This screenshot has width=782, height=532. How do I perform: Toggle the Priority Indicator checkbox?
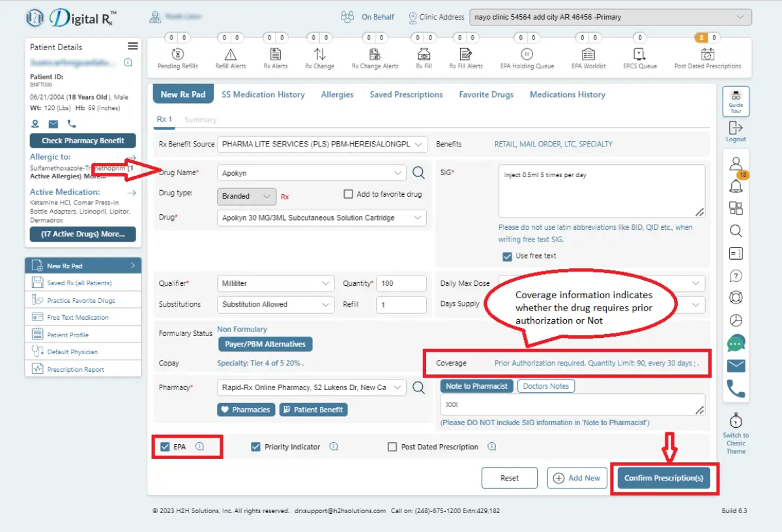click(x=255, y=447)
